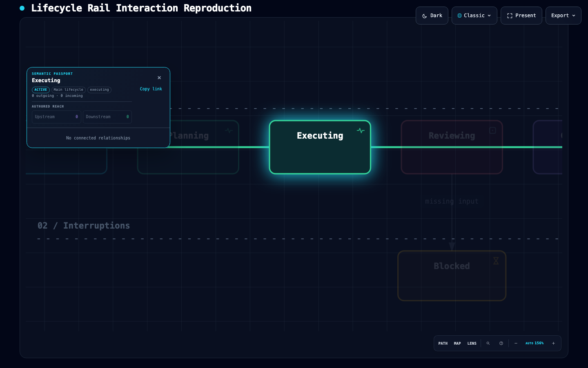Image resolution: width=588 pixels, height=368 pixels.
Task: Select the Downstream reach box
Action: [107, 117]
